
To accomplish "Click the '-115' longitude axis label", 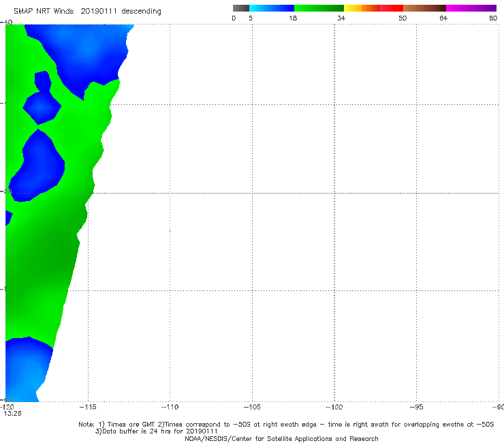I will click(88, 407).
